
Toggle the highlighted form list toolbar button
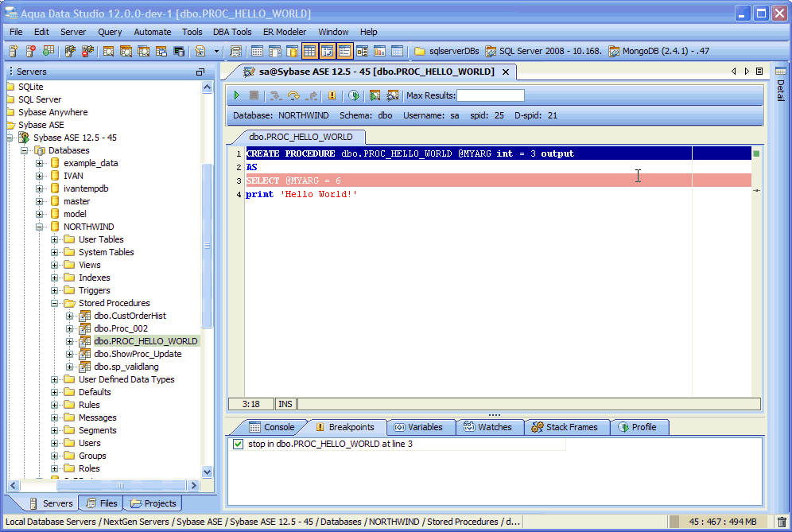345,51
